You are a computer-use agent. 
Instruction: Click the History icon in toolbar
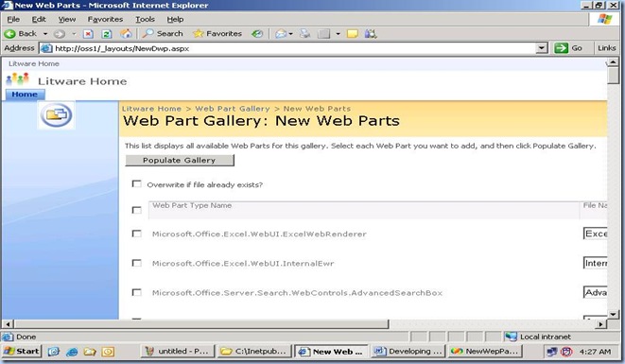coord(257,34)
